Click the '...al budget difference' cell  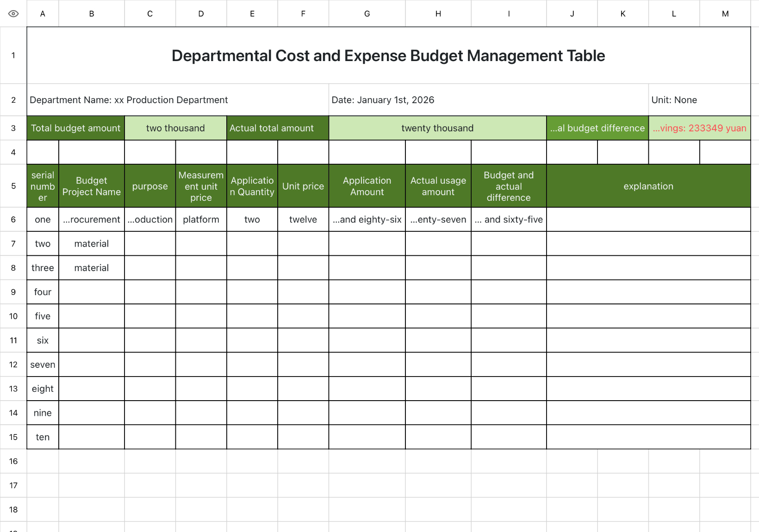(x=597, y=128)
